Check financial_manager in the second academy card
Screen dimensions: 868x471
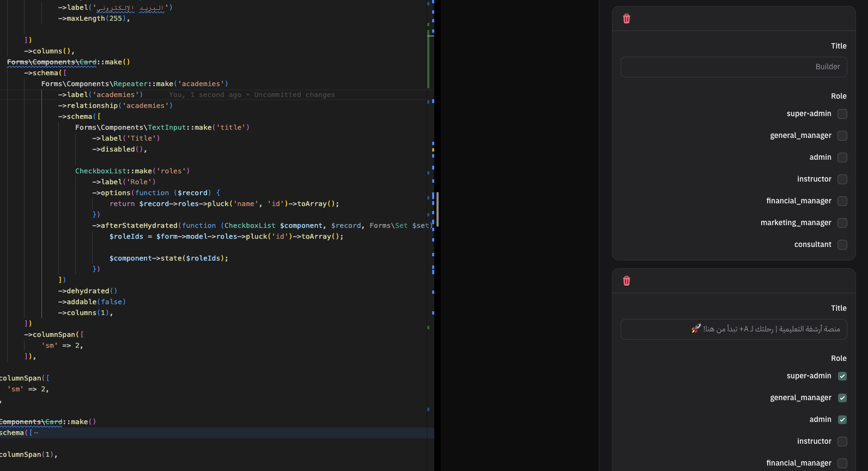(x=842, y=463)
